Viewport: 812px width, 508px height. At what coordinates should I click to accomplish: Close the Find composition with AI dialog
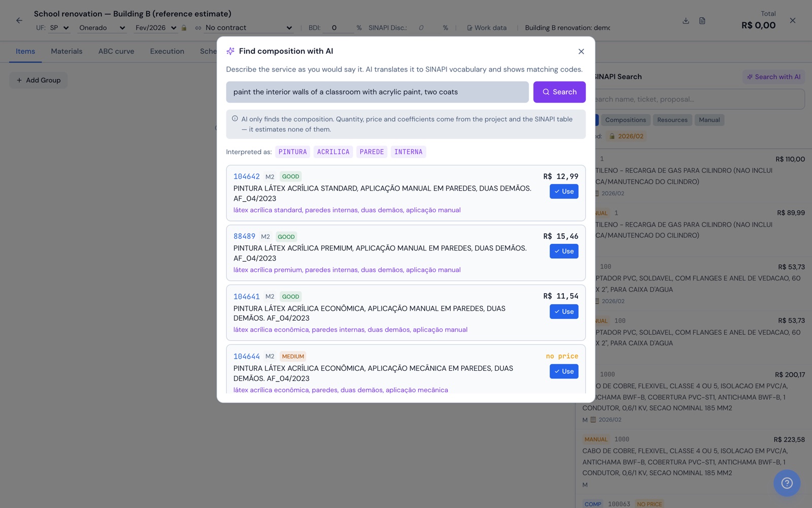581,51
